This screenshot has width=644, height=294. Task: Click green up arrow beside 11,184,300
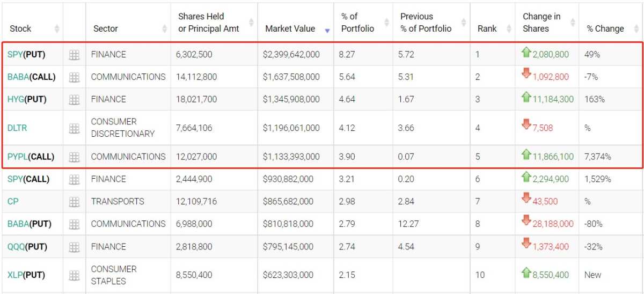[x=526, y=97]
